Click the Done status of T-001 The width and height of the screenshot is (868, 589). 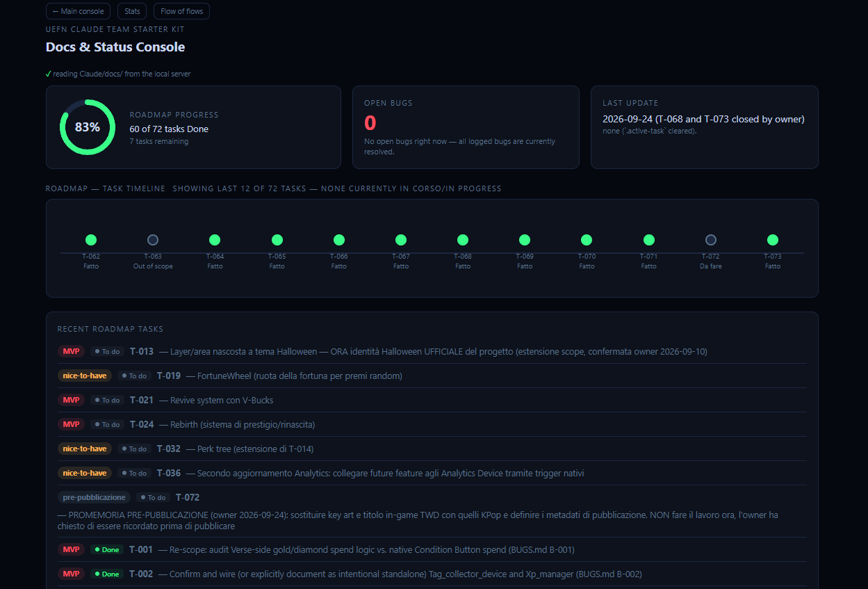pyautogui.click(x=107, y=549)
